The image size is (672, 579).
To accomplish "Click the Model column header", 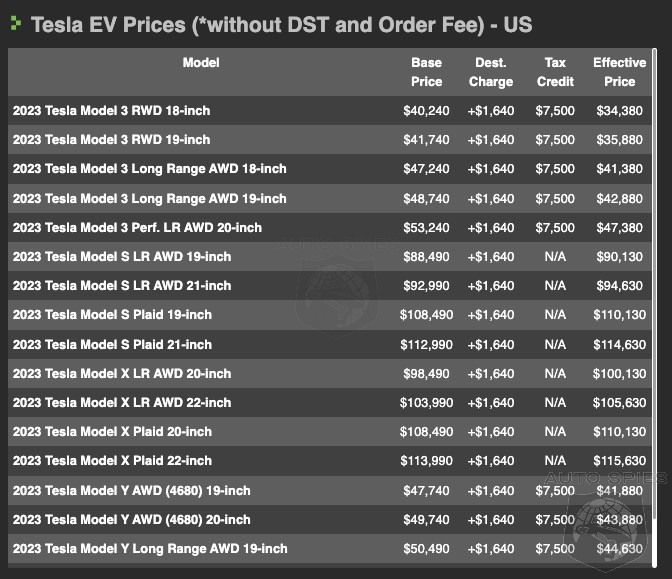I will [201, 63].
